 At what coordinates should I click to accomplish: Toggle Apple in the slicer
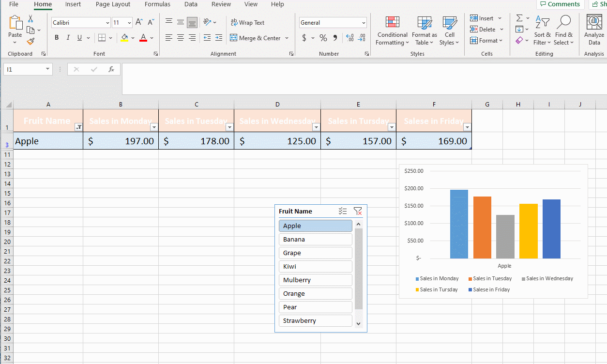click(x=316, y=226)
